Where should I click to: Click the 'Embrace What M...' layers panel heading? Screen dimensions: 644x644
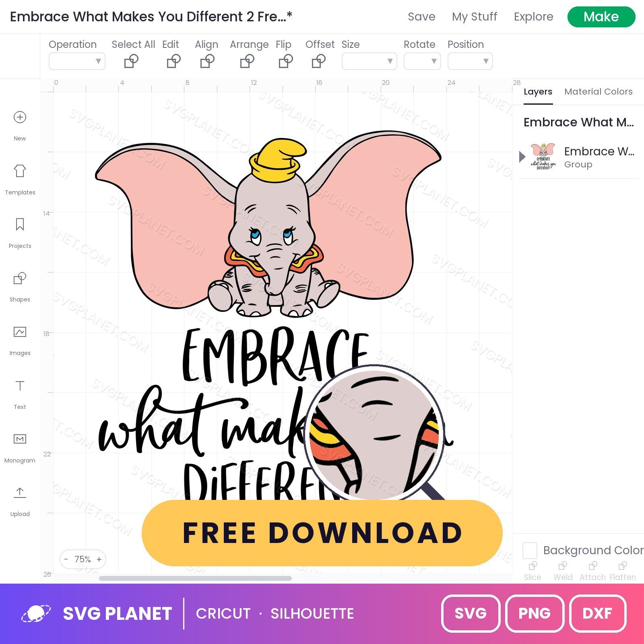coord(578,122)
